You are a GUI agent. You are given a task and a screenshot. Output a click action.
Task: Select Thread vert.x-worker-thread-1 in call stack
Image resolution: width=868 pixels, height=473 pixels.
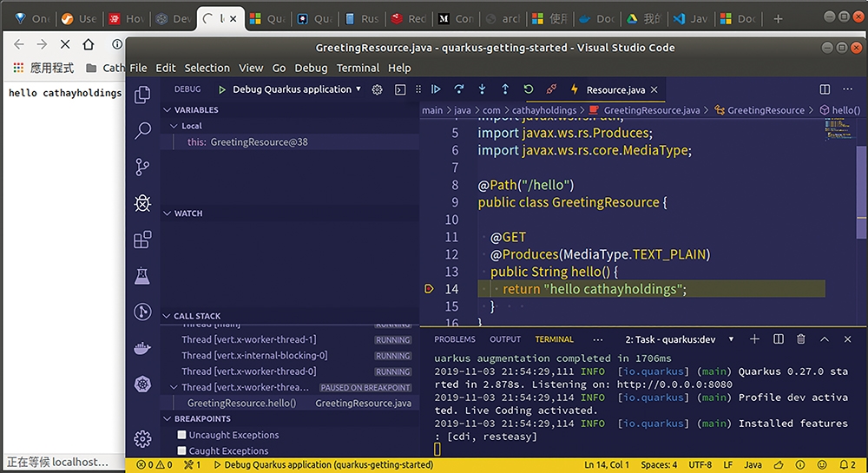click(290, 339)
